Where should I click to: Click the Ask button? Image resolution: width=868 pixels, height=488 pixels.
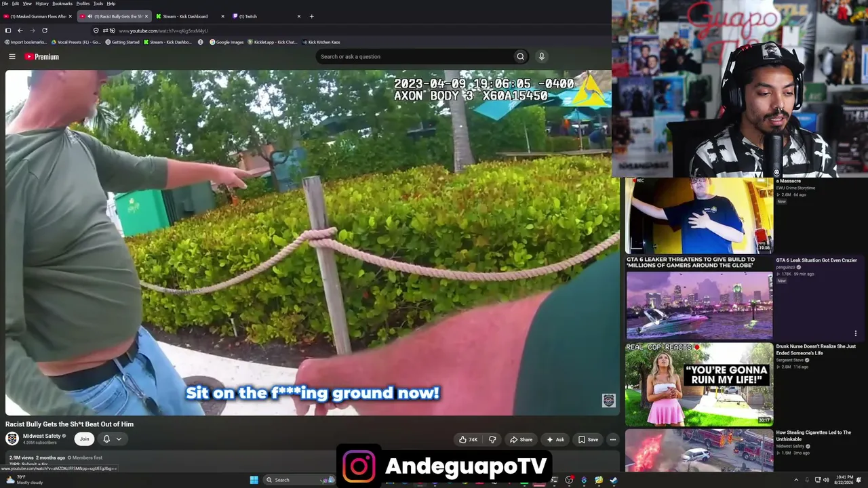555,439
